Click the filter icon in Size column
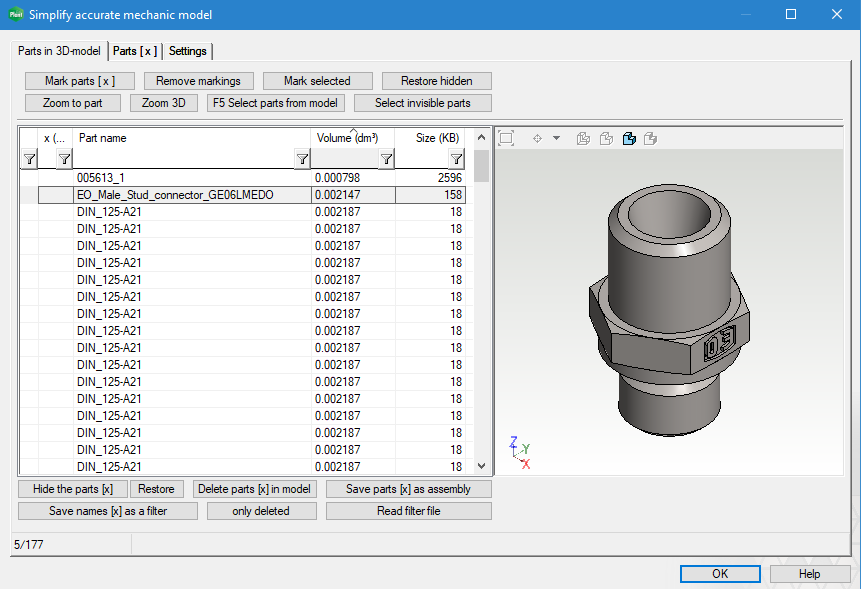The height and width of the screenshot is (589, 861). click(x=456, y=159)
